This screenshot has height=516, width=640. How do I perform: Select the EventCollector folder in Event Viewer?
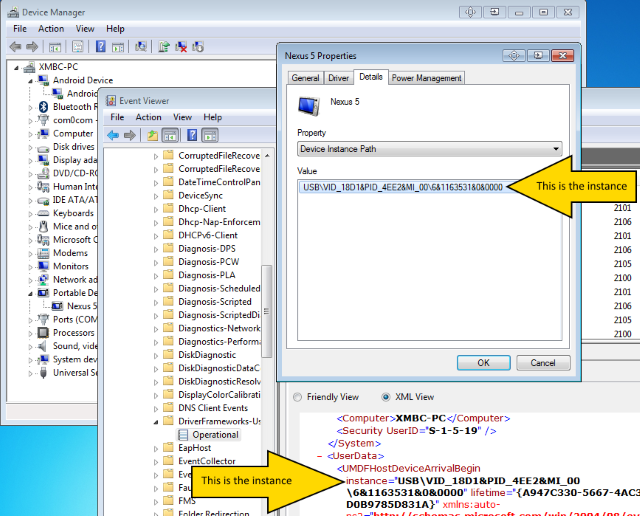coord(207,461)
